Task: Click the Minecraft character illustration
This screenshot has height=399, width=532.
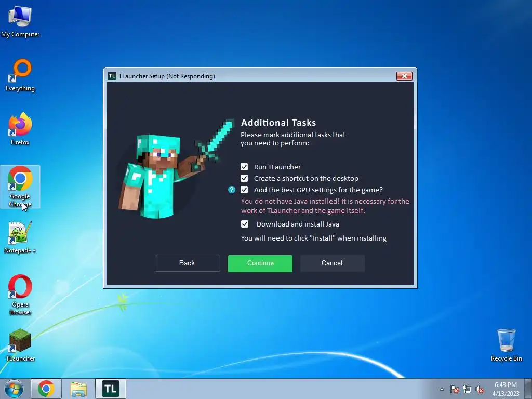Action: click(x=177, y=169)
